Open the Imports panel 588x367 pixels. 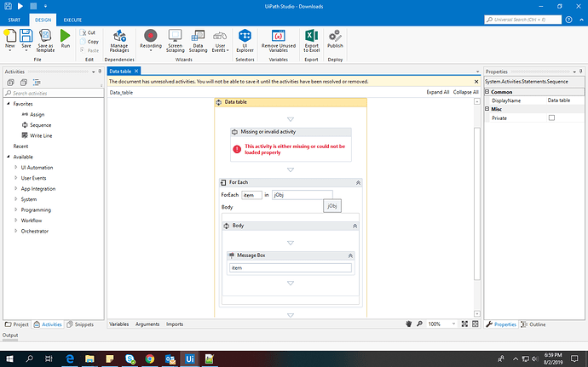click(x=175, y=324)
